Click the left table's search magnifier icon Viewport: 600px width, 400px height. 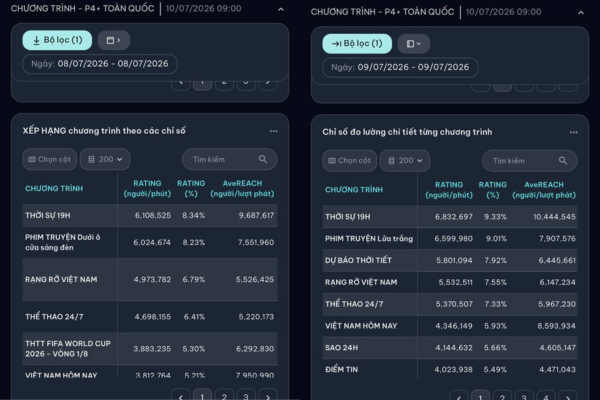tap(263, 159)
